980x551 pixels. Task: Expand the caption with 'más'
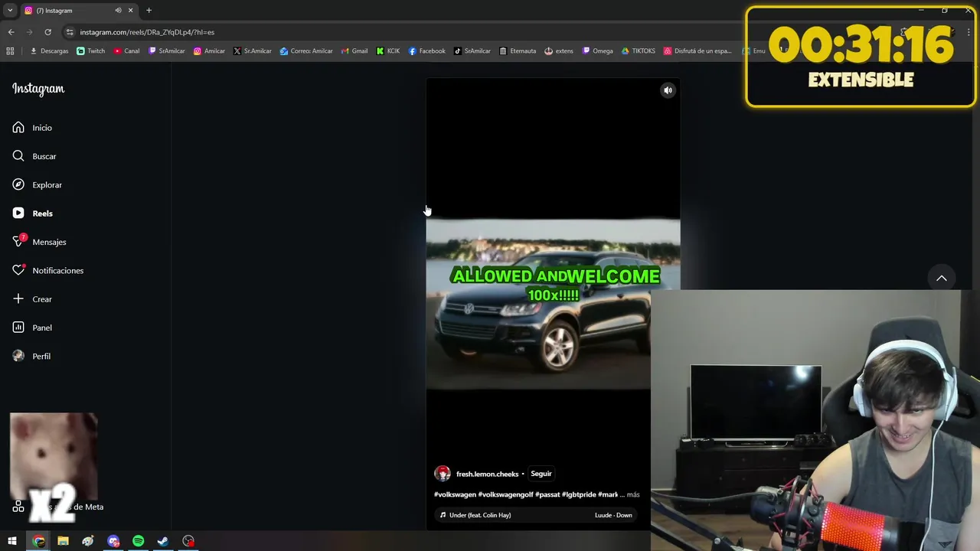(x=633, y=494)
